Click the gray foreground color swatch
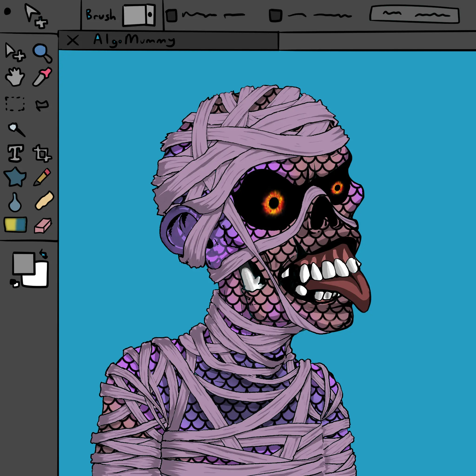 click(23, 263)
